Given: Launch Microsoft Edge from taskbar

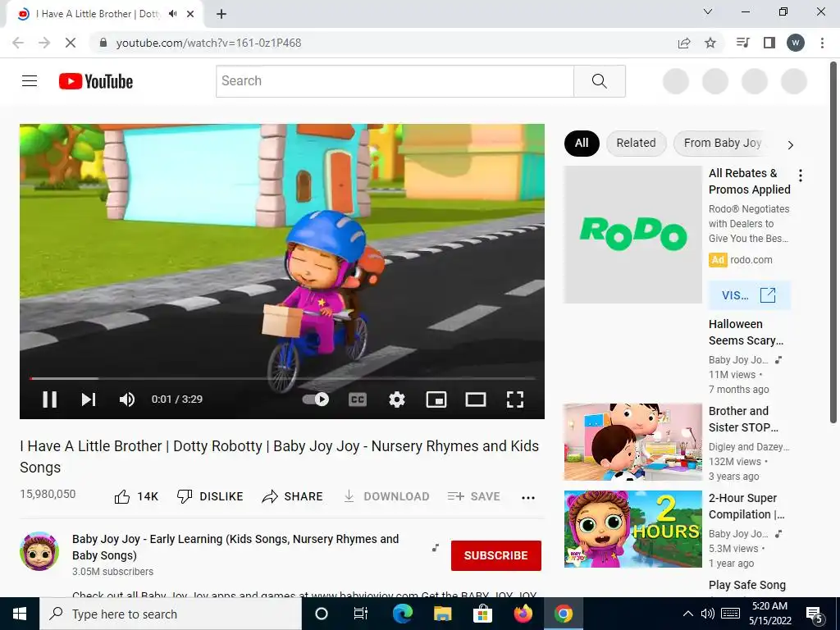Looking at the screenshot, I should [402, 614].
